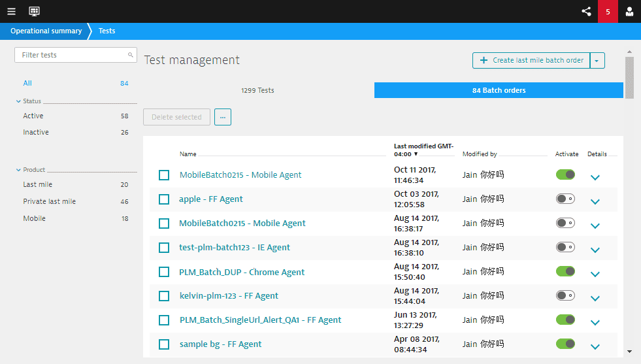Click the more options ellipsis button
This screenshot has height=364, width=641.
coord(223,117)
